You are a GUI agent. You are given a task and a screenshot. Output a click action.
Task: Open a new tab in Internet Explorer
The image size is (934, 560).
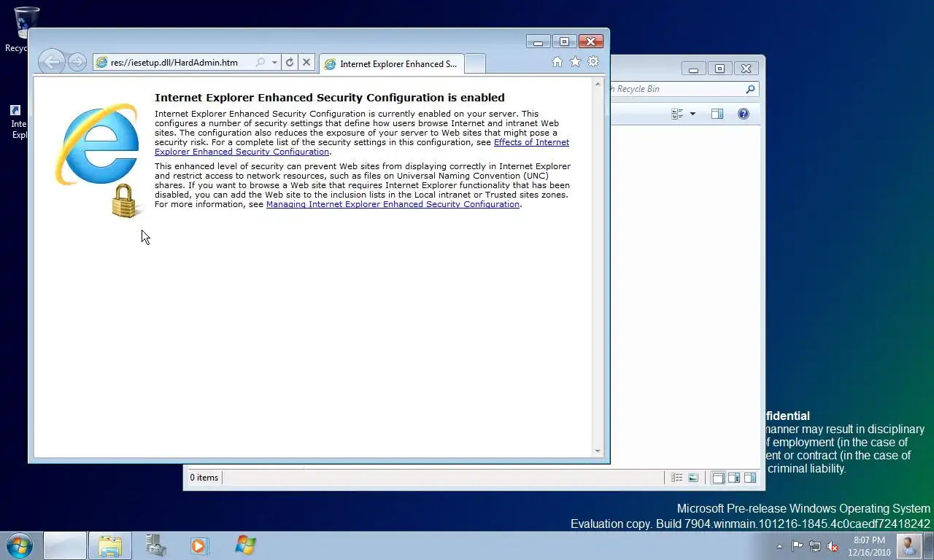pos(474,63)
